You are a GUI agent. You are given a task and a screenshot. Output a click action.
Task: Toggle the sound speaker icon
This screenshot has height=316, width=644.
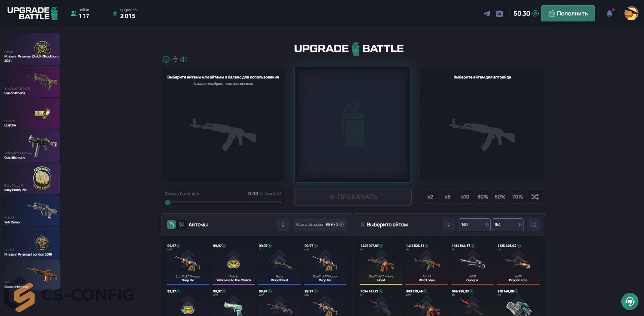[184, 59]
